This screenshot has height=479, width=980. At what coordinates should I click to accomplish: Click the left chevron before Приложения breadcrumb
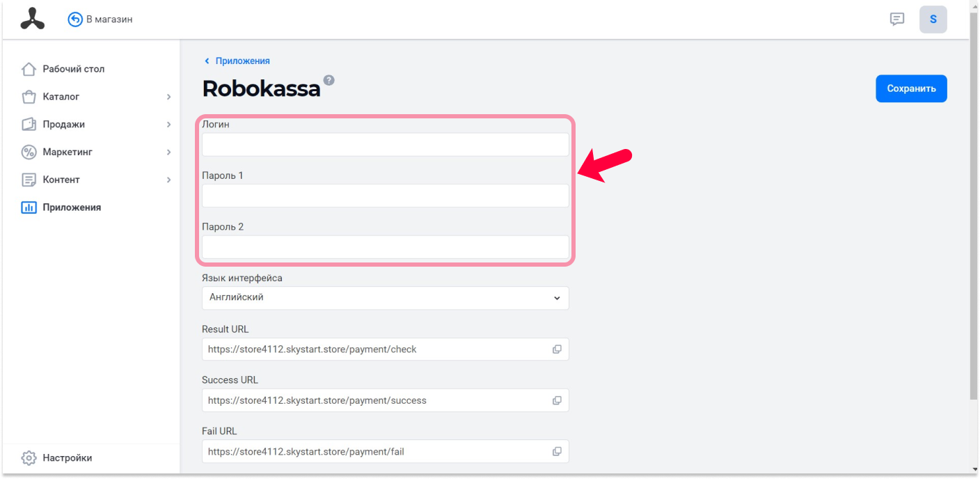point(207,61)
